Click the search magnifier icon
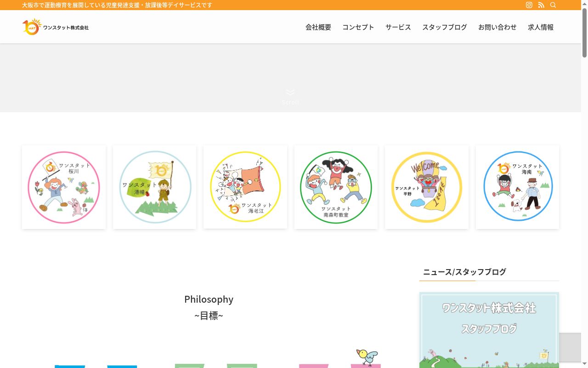The width and height of the screenshot is (588, 368). tap(553, 5)
